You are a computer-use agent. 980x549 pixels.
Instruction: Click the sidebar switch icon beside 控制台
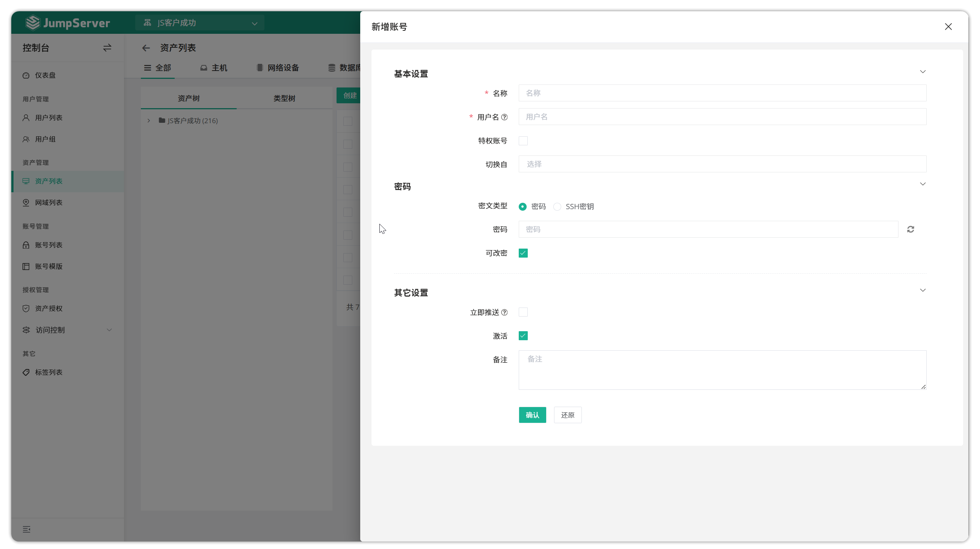(x=107, y=48)
